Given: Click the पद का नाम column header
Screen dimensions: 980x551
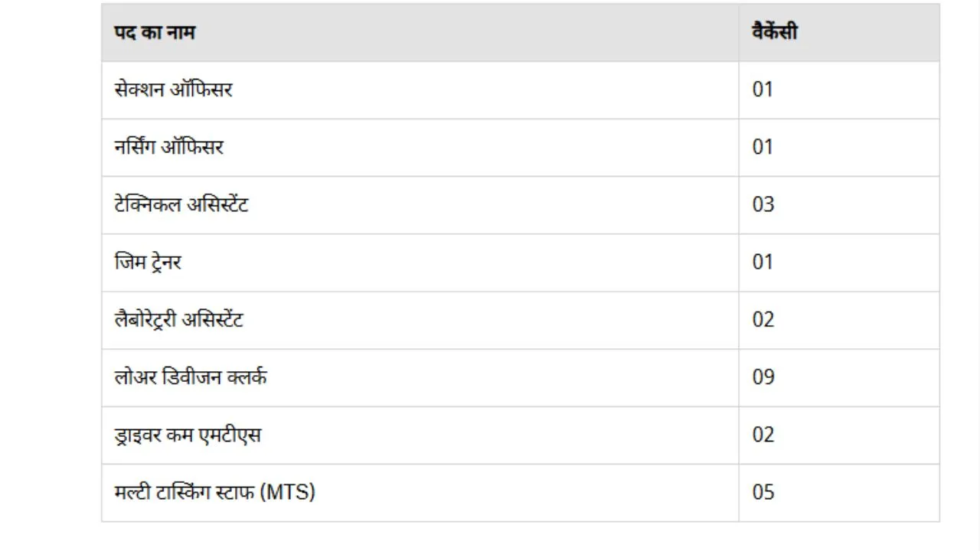Looking at the screenshot, I should tap(155, 33).
